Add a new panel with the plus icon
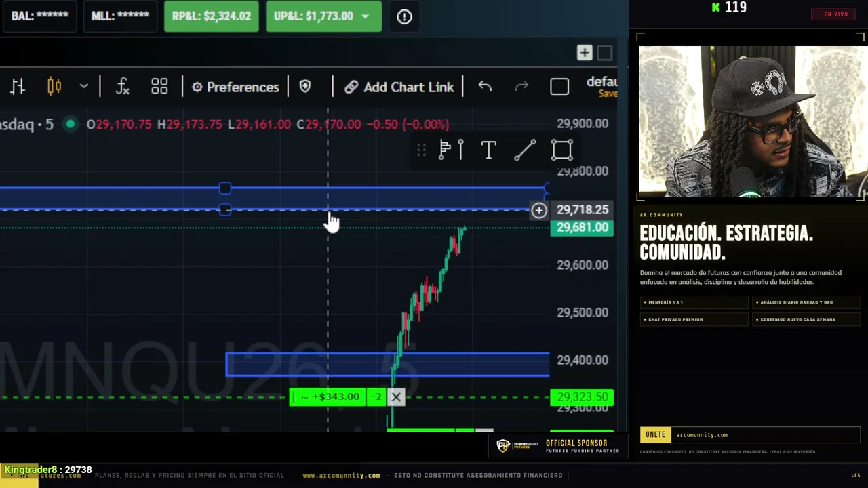This screenshot has height=488, width=868. (585, 53)
